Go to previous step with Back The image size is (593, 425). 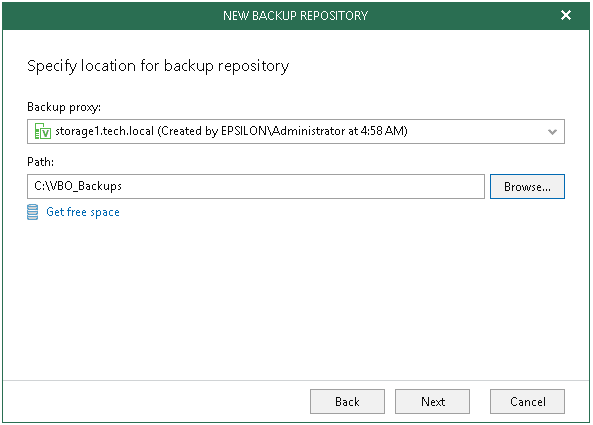(347, 402)
